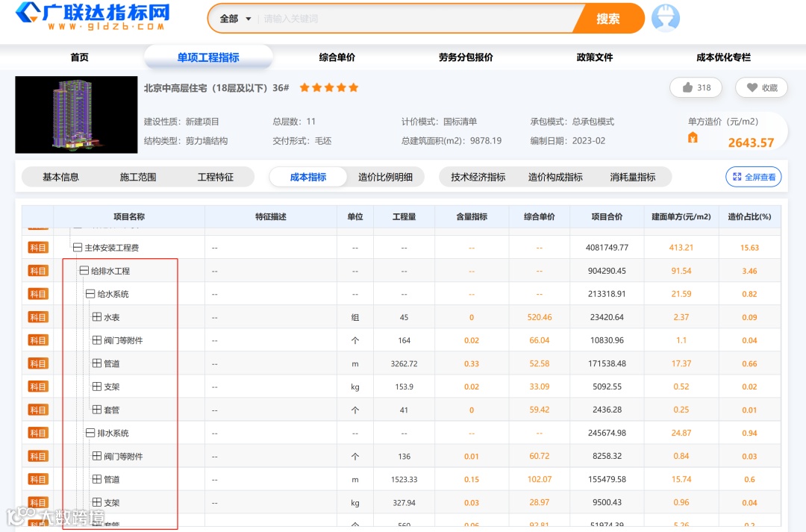The image size is (806, 532).
Task: Open the 成本优化专栏 navigation item
Action: [x=723, y=57]
